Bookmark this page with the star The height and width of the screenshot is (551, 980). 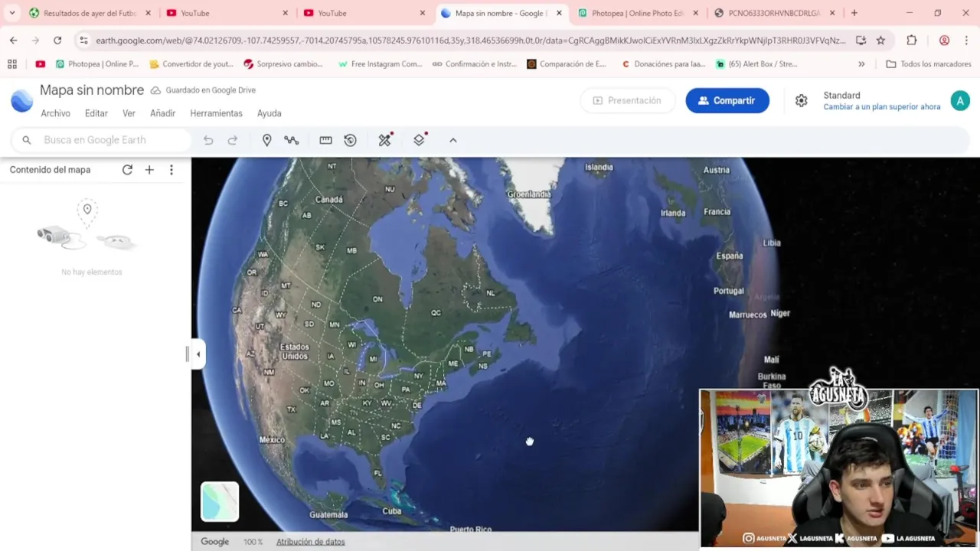coord(881,41)
